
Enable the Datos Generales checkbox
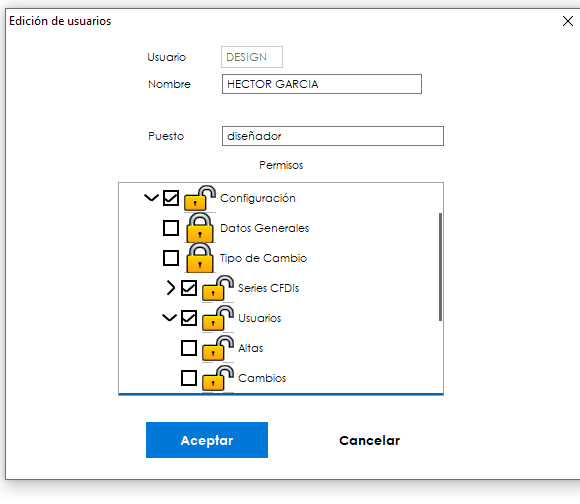171,228
